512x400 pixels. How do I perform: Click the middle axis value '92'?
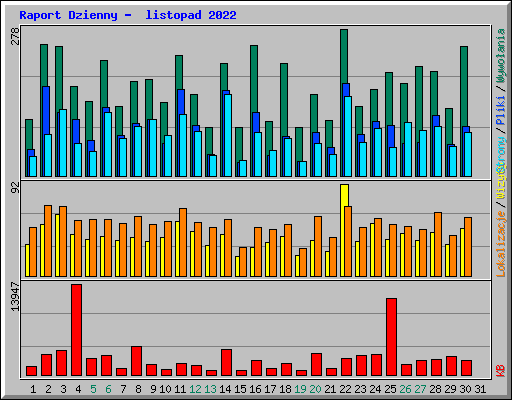pyautogui.click(x=15, y=188)
